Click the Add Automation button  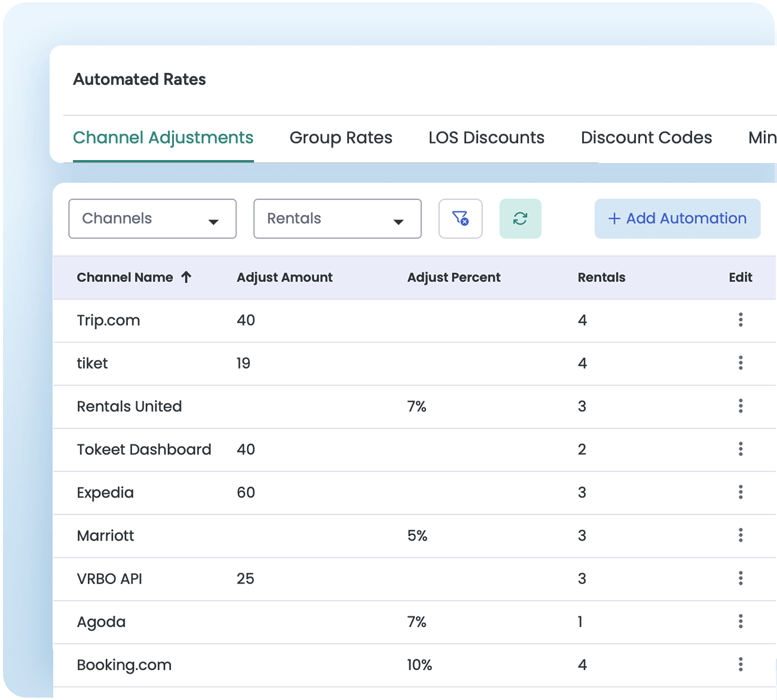pos(677,219)
